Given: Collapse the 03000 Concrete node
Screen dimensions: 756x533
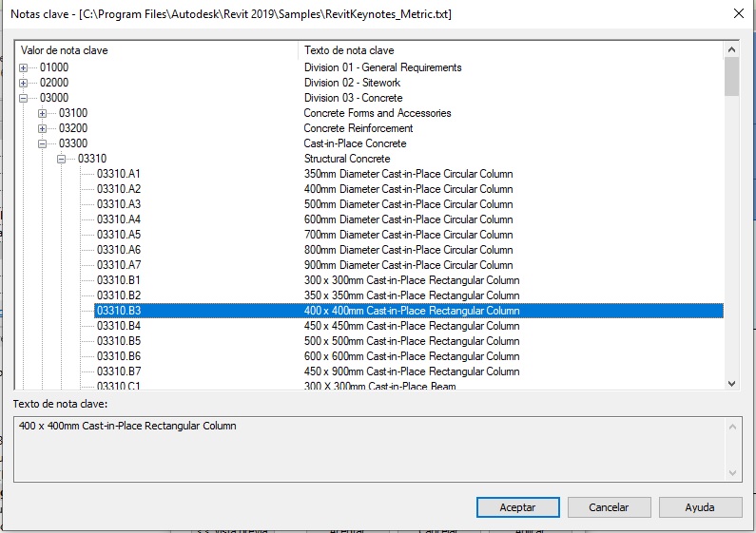Looking at the screenshot, I should pyautogui.click(x=24, y=98).
